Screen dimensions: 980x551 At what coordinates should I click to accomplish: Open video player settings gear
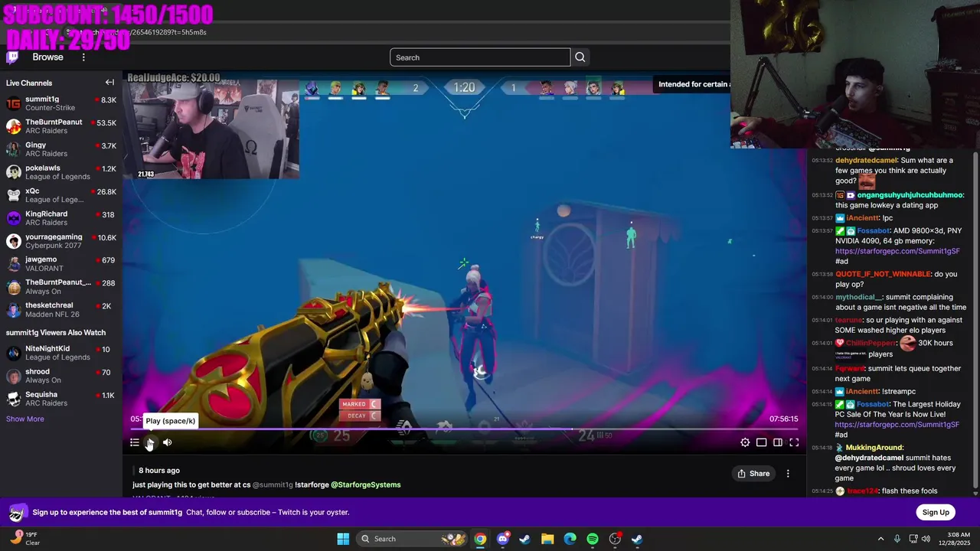tap(745, 442)
